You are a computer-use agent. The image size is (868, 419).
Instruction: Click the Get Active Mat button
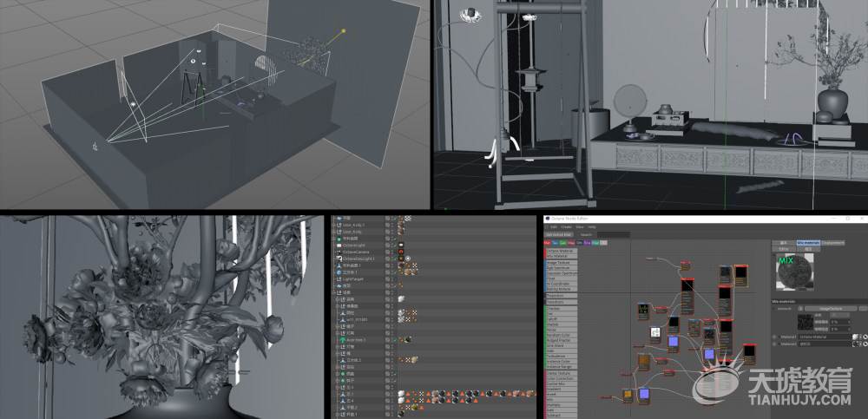(558, 235)
